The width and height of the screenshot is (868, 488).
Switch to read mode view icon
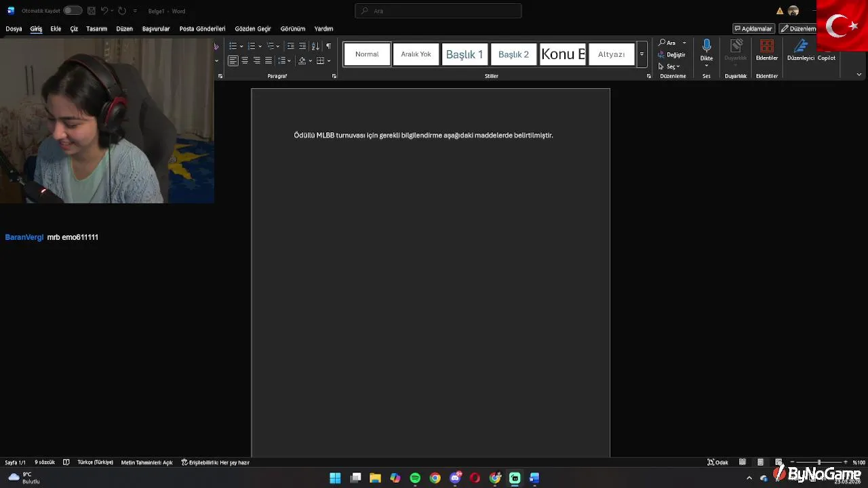coord(743,462)
